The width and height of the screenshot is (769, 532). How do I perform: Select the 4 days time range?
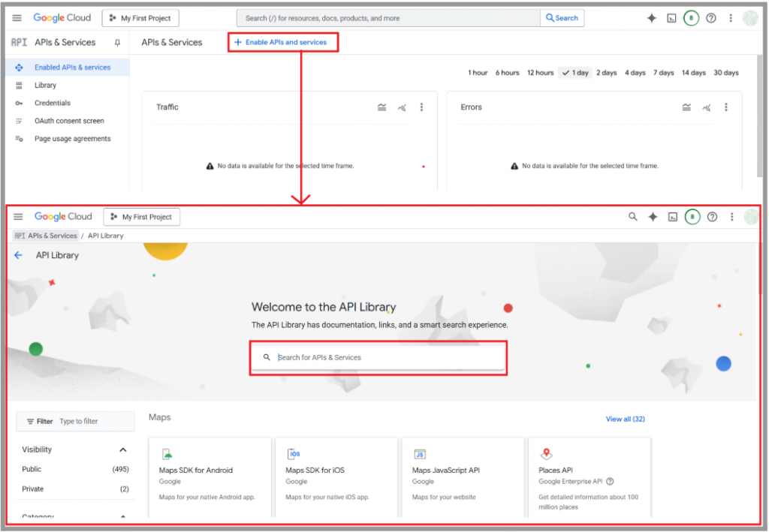tap(635, 73)
